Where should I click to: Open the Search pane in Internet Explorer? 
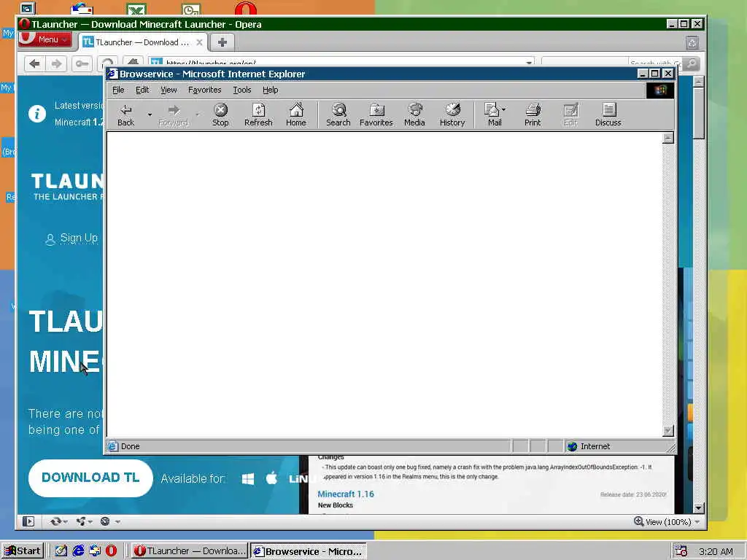tap(338, 114)
